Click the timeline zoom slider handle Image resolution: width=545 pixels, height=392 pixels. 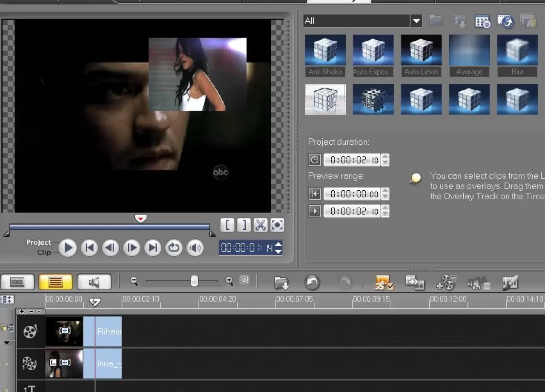point(194,281)
